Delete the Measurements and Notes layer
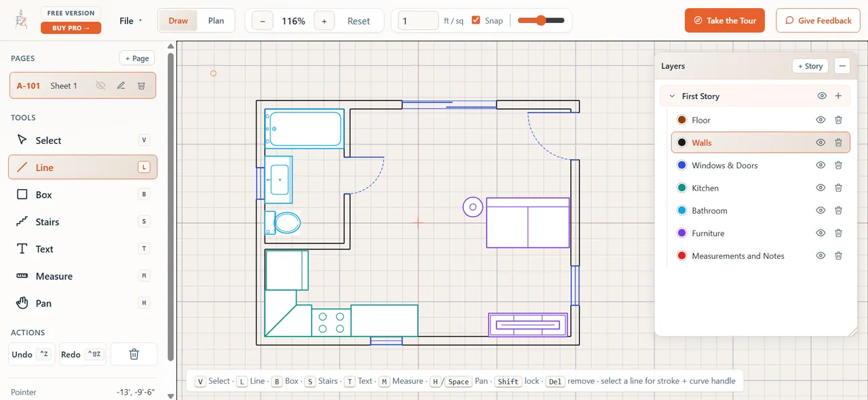Screen dimensions: 868x400 pos(838,256)
